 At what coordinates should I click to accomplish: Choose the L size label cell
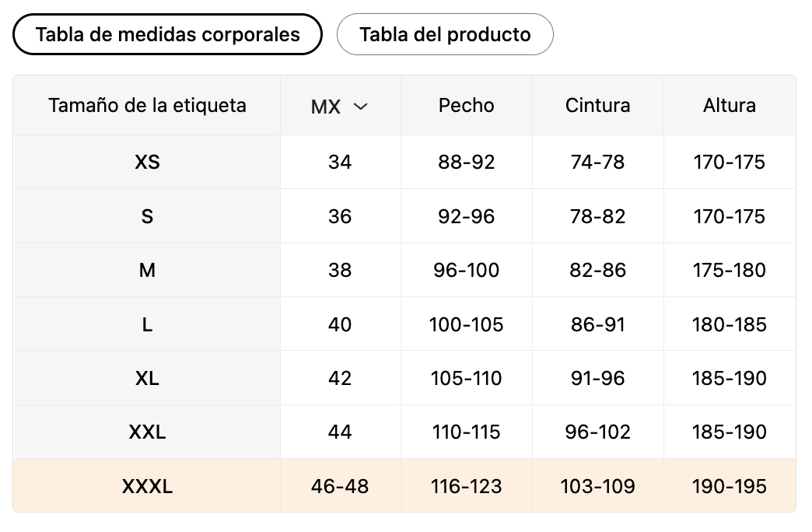pyautogui.click(x=147, y=324)
